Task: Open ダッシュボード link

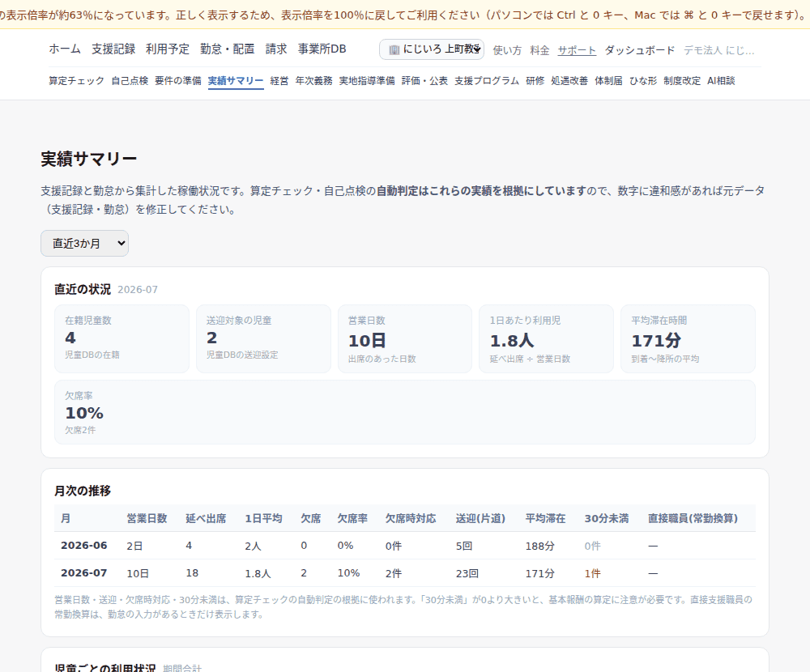Action: pos(640,50)
